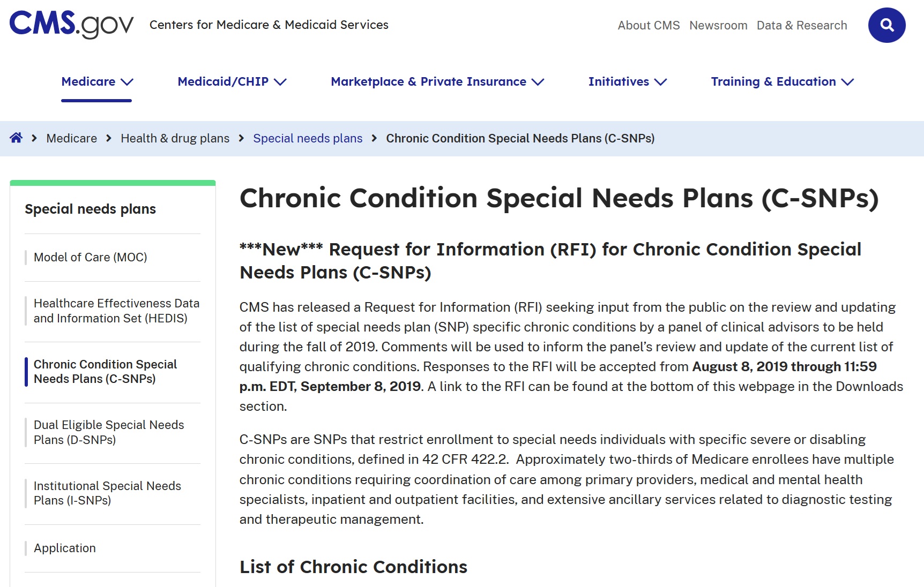Open Healthcare Effectiveness Data and Information Set
The width and height of the screenshot is (924, 587).
[116, 311]
